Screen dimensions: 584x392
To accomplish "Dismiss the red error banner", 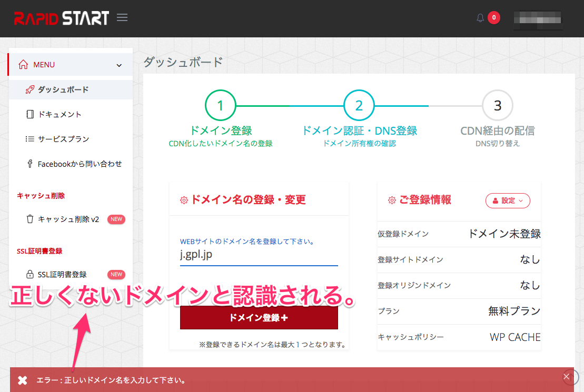I will click(567, 376).
